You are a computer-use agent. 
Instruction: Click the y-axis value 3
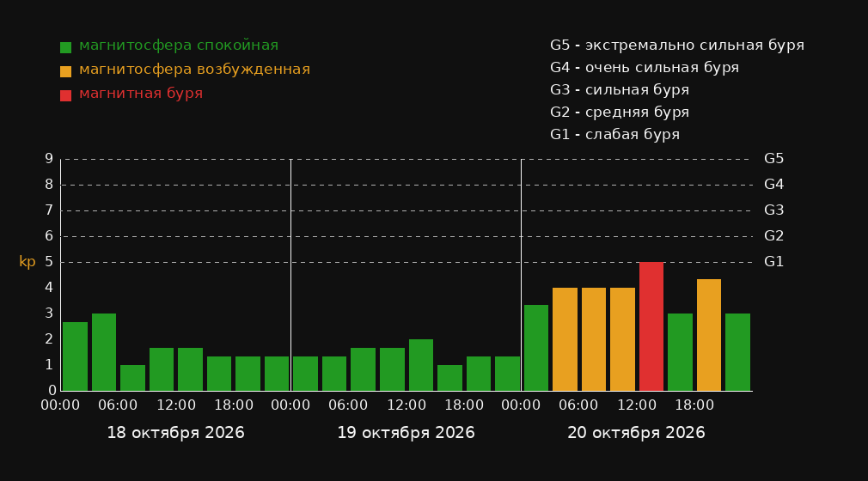(49, 314)
